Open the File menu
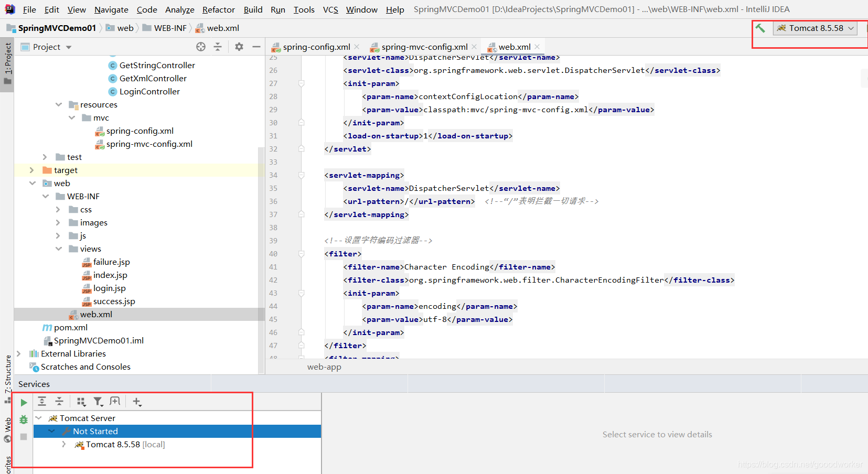868x474 pixels. pos(29,9)
